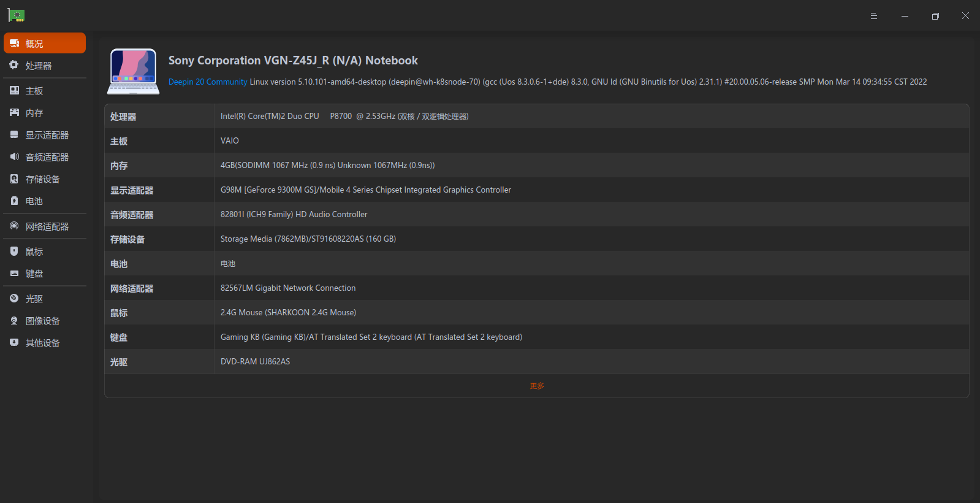Screen dimensions: 980x503
Task: Click the motherboard icon in the sidebar
Action: pyautogui.click(x=14, y=91)
